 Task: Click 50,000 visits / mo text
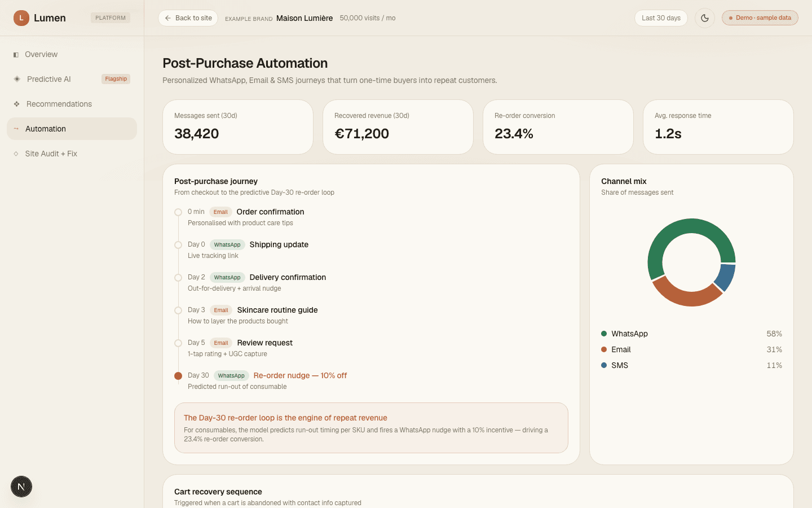[x=368, y=18]
